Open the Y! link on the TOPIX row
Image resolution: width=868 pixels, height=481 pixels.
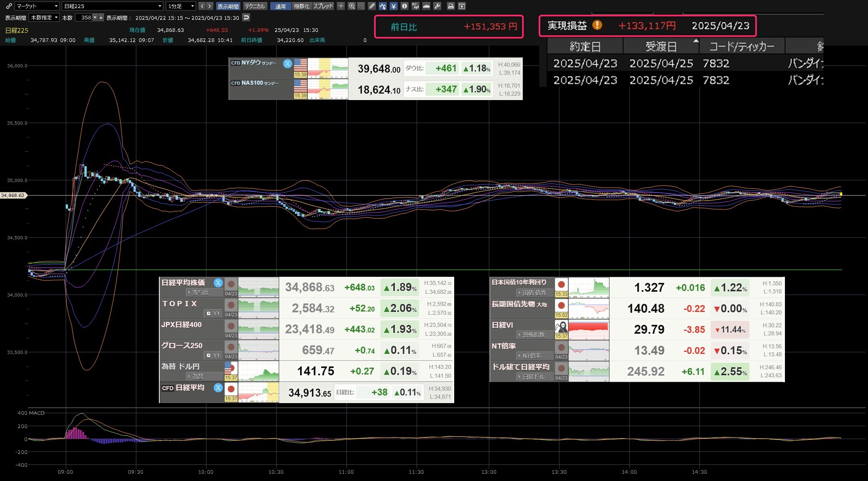coord(213,313)
